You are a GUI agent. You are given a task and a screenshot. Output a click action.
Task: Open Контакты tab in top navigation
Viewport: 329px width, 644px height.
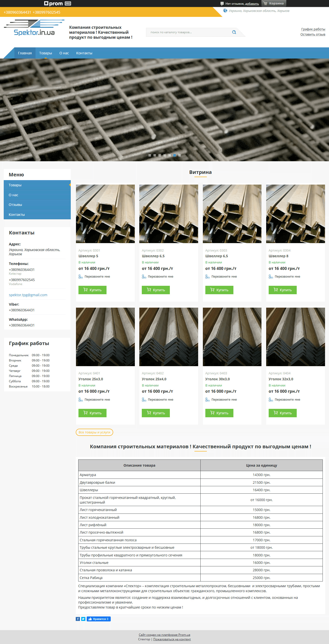click(x=84, y=53)
